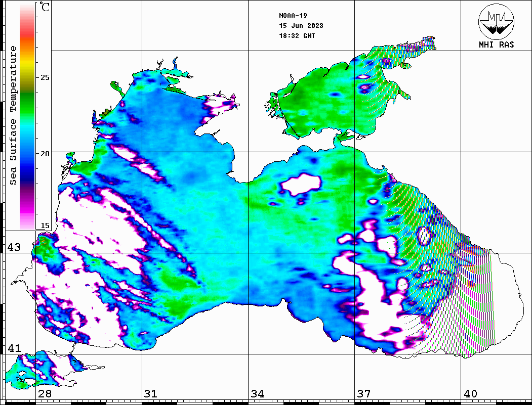The height and width of the screenshot is (405, 532).
Task: Select the NOAA-19 satellite name text
Action: point(293,15)
